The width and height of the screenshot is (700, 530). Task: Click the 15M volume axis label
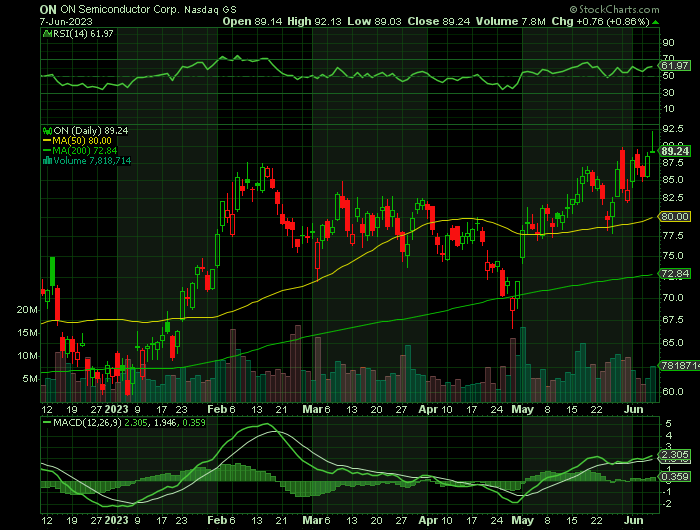27,333
